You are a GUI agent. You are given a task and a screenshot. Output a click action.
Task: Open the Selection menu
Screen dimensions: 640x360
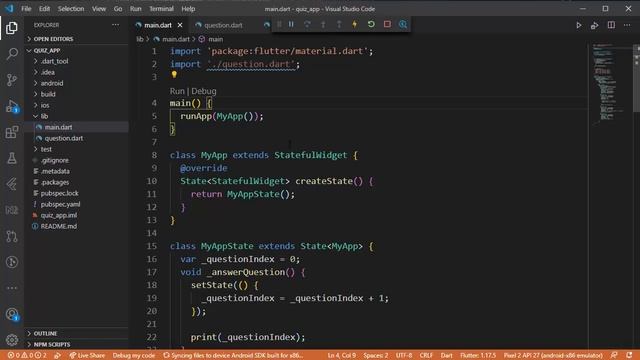pyautogui.click(x=71, y=9)
